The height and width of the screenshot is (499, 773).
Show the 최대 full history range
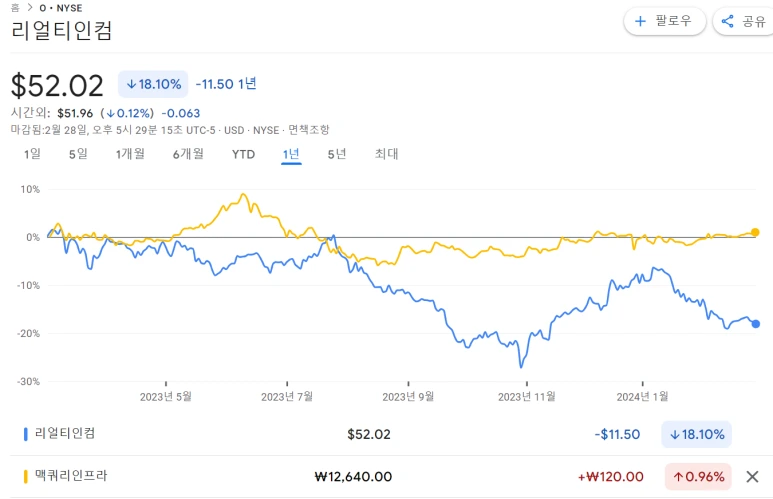coord(386,154)
